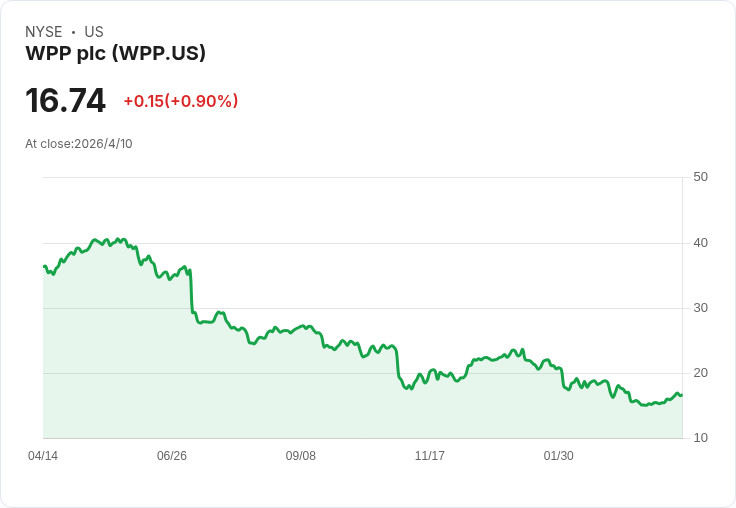The width and height of the screenshot is (736, 508).
Task: Click the 20 price axis label
Action: pyautogui.click(x=700, y=373)
